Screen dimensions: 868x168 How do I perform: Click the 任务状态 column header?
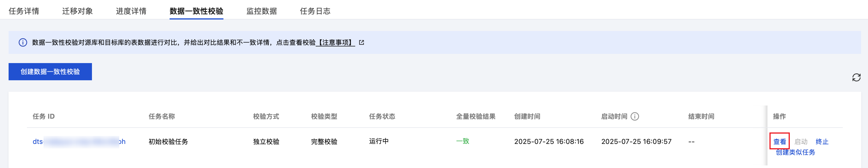[x=382, y=116]
